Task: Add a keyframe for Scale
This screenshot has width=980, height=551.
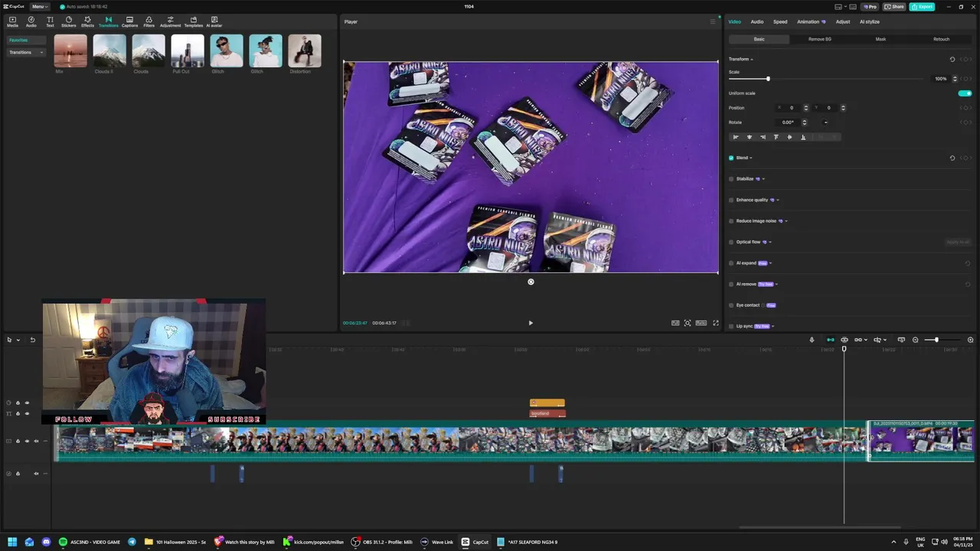Action: 965,79
